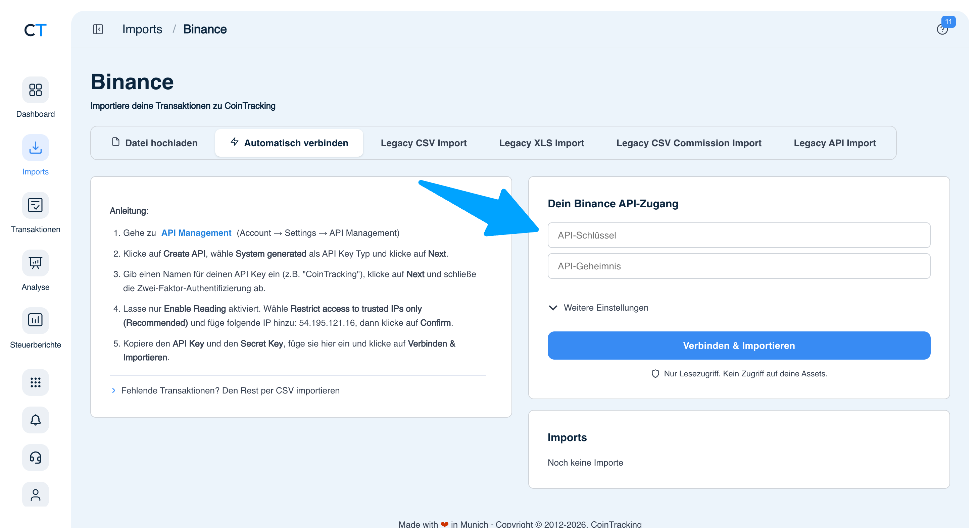Image resolution: width=980 pixels, height=528 pixels.
Task: Click the Analyse label in the sidebar
Action: [x=35, y=287]
